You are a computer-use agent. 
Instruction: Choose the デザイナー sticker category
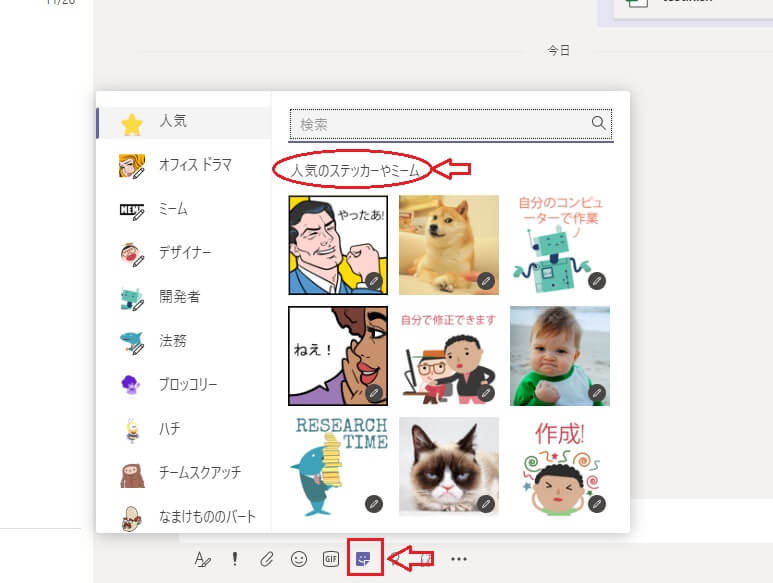(x=185, y=253)
